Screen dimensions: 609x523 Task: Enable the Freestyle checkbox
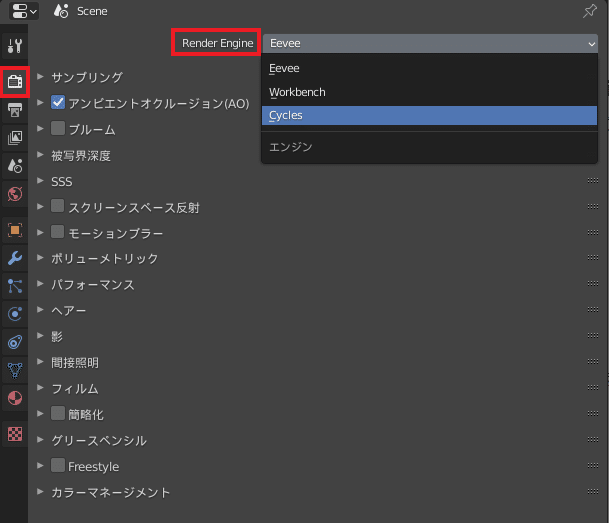[x=58, y=465]
